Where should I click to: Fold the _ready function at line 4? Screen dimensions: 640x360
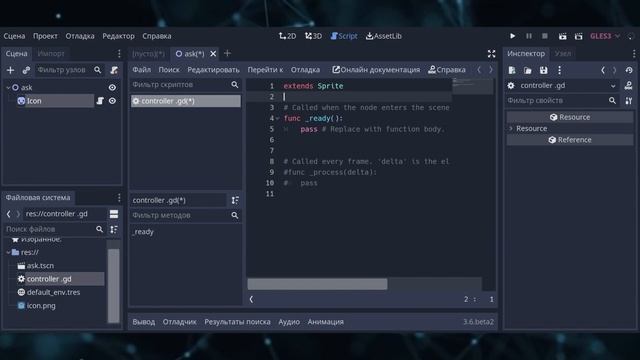tap(278, 119)
